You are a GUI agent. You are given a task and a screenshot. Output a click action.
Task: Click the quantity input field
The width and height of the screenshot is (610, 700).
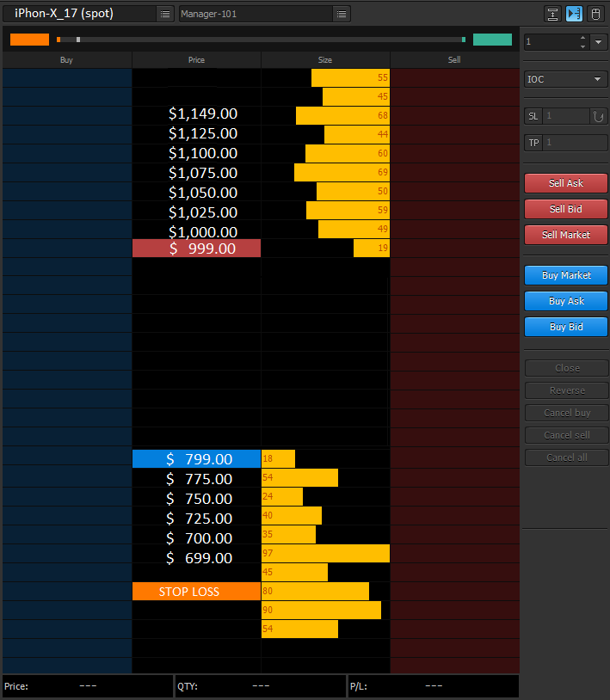point(551,42)
